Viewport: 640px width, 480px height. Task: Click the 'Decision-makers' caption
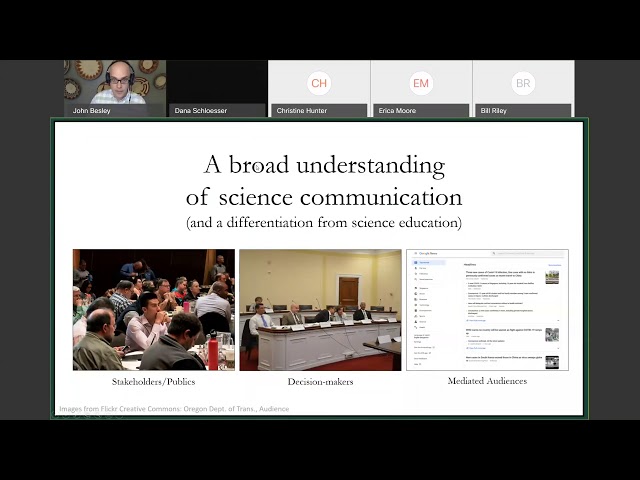(320, 382)
